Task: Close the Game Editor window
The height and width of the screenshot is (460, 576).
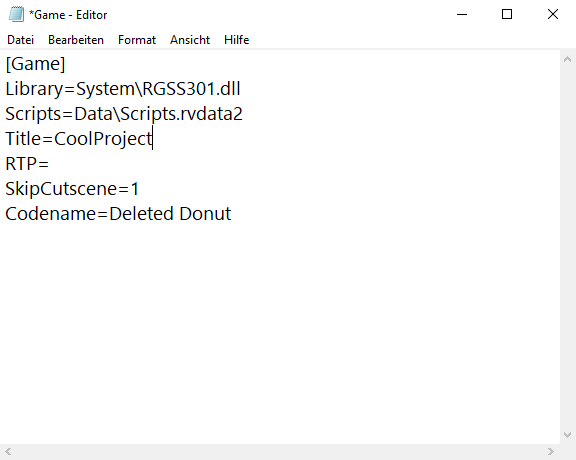Action: tap(552, 14)
